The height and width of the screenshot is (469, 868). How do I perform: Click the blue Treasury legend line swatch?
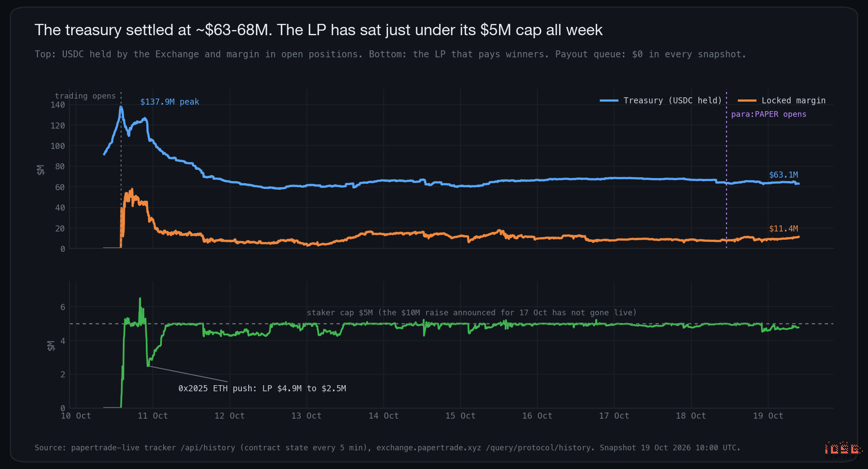point(609,100)
